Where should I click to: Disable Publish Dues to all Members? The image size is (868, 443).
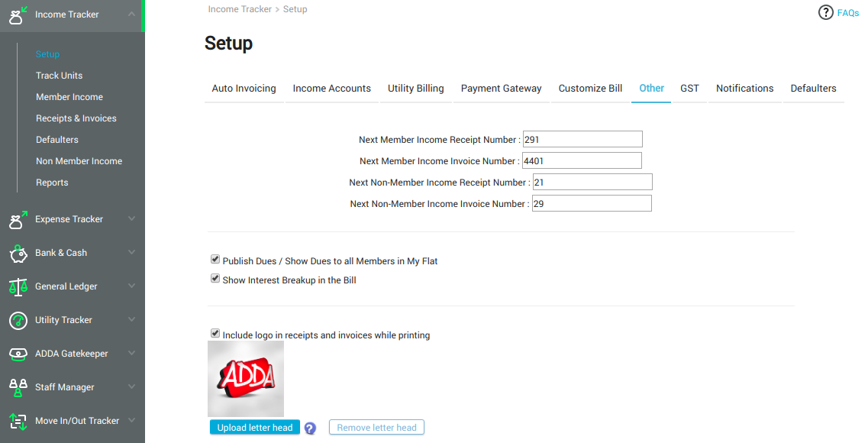215,259
